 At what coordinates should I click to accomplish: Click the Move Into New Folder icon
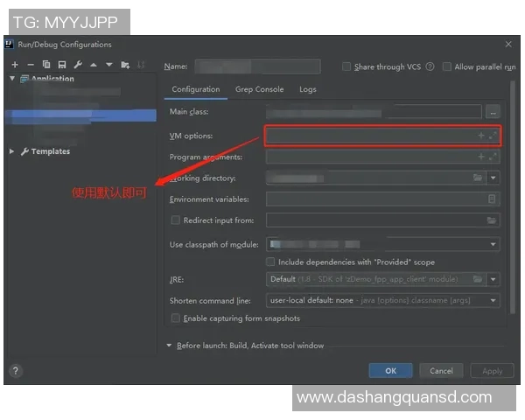[x=125, y=65]
